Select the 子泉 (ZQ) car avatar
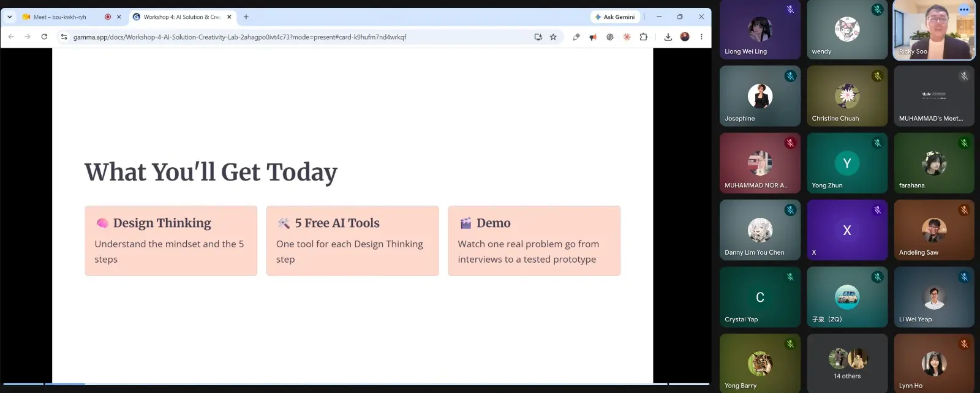Screen dimensions: 980x393 (x=847, y=297)
